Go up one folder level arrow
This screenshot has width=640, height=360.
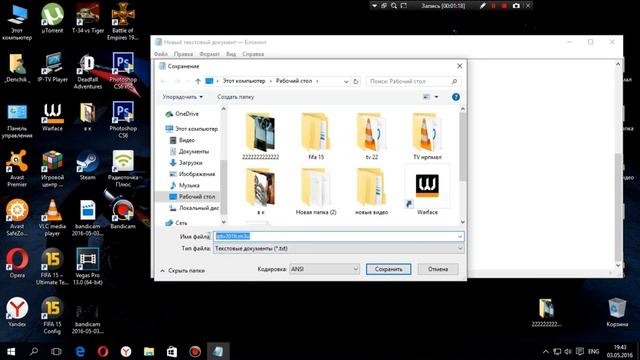[x=198, y=81]
